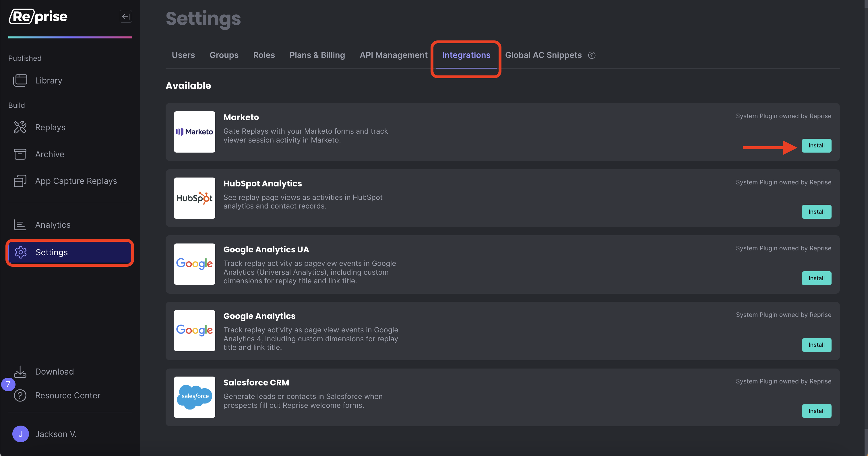Click the Marketo logo thumbnail
The image size is (868, 456).
(194, 132)
